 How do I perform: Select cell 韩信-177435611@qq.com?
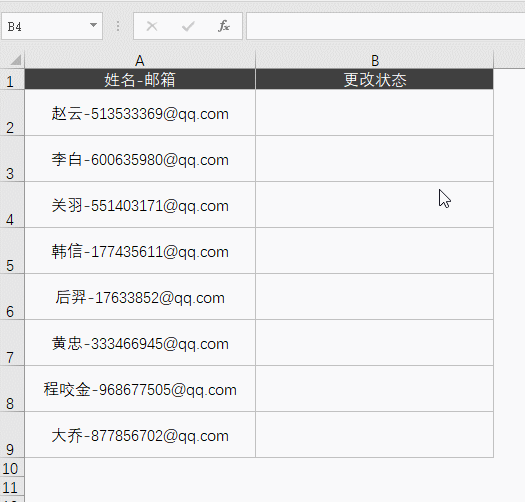140,251
